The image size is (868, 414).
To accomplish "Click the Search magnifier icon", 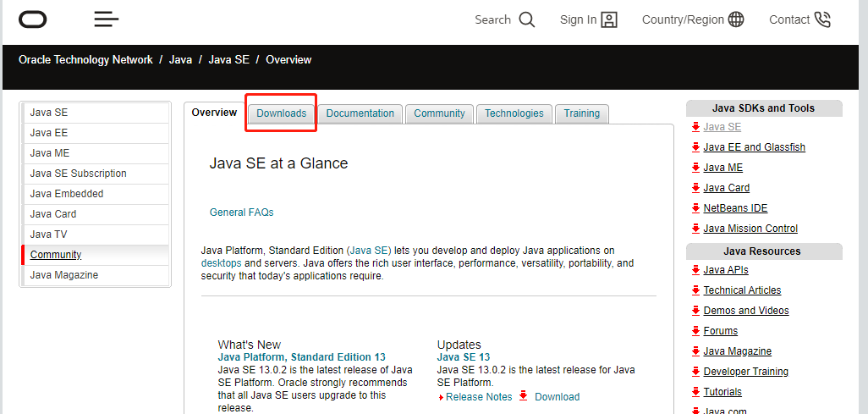I will tap(527, 20).
